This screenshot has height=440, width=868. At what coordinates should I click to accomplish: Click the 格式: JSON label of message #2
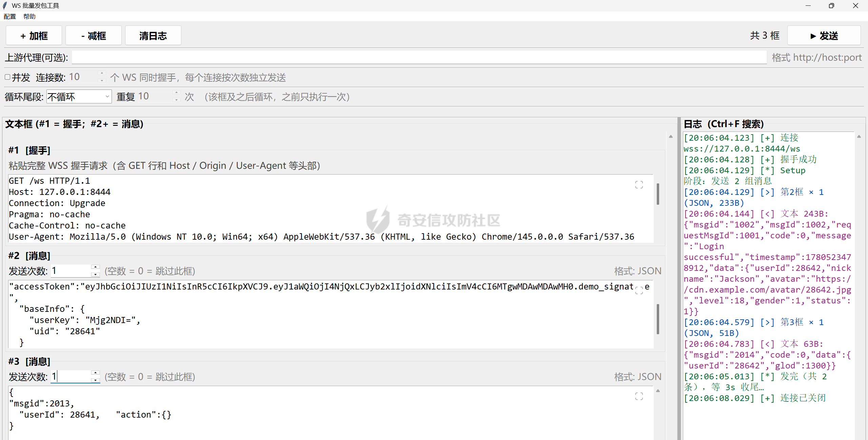point(637,271)
